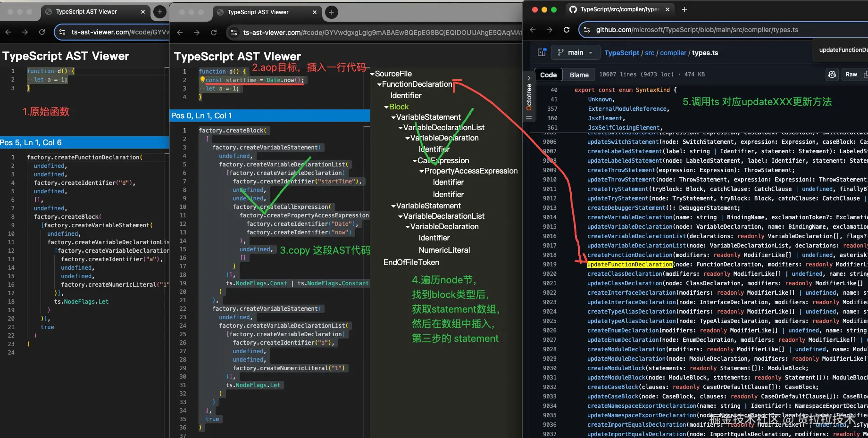This screenshot has width=868, height=438.
Task: Close the TypeScript AST Viewer tab in left window
Action: click(143, 12)
